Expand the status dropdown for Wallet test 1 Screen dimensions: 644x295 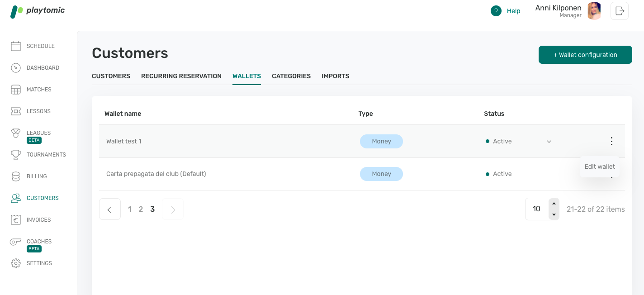click(549, 141)
